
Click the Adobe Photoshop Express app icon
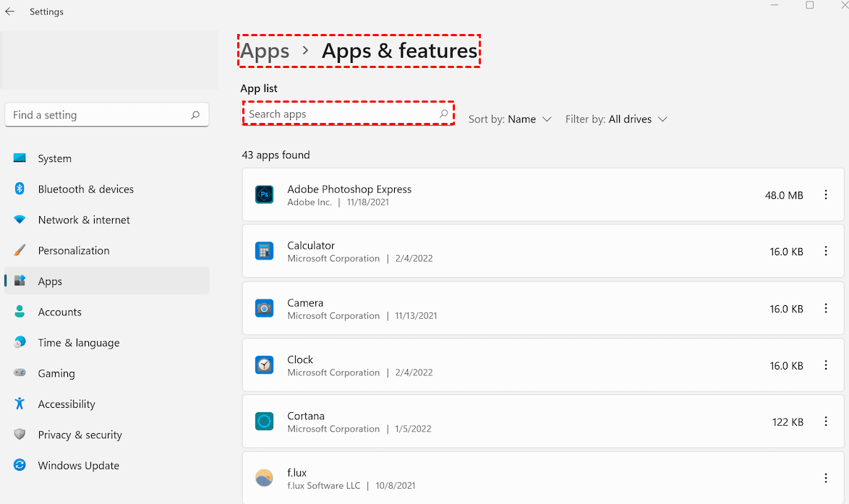tap(264, 195)
